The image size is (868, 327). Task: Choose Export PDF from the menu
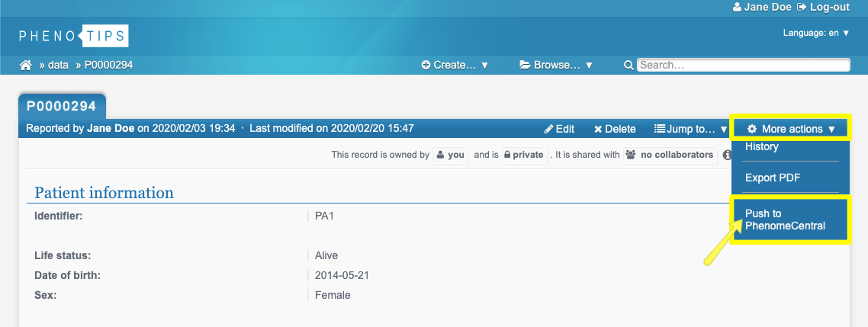[773, 178]
